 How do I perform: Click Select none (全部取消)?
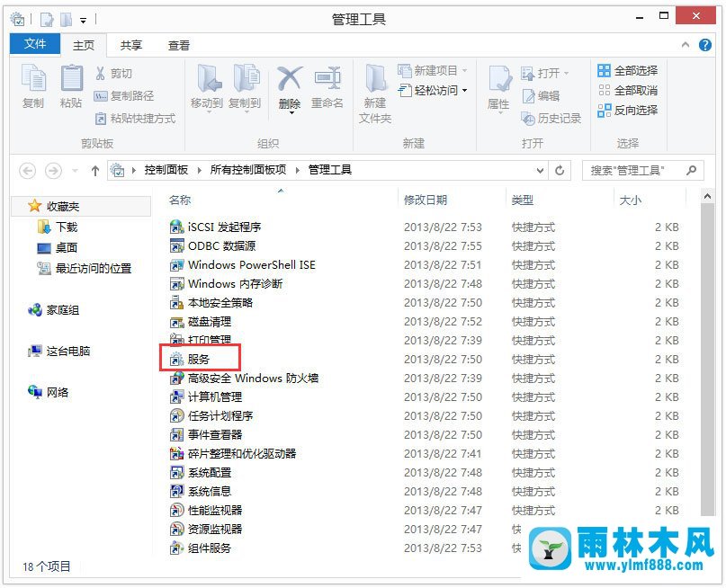click(627, 90)
